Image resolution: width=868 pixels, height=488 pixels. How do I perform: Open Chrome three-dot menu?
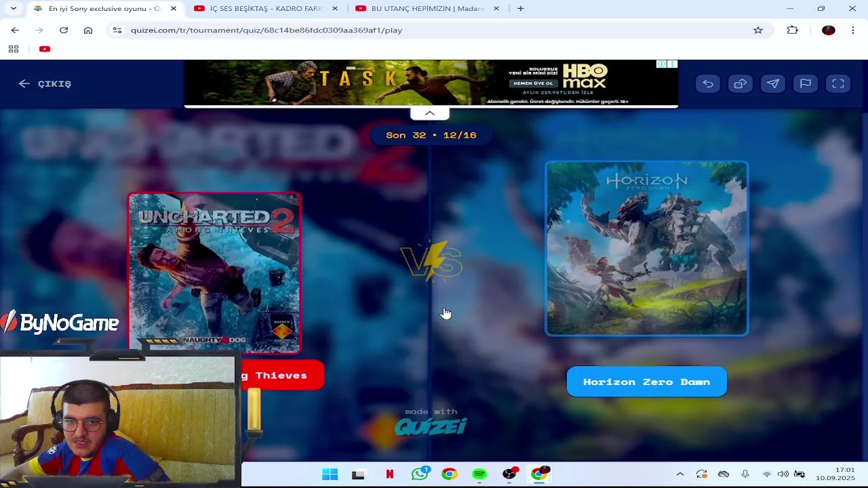point(852,30)
